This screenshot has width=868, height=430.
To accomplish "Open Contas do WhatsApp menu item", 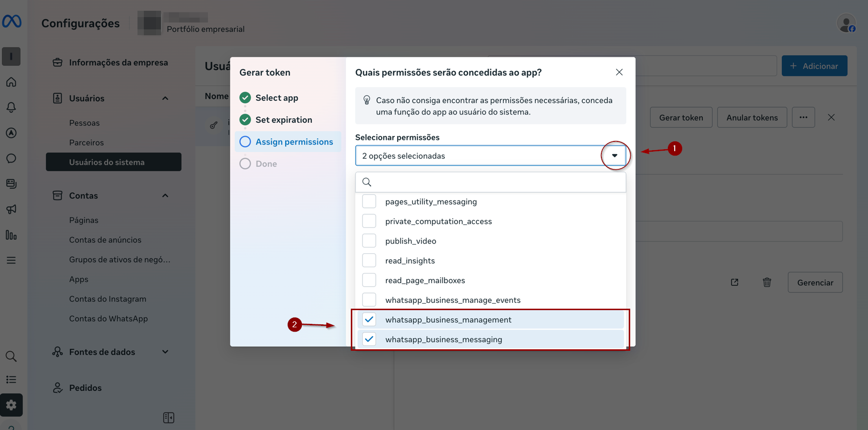I will point(108,318).
